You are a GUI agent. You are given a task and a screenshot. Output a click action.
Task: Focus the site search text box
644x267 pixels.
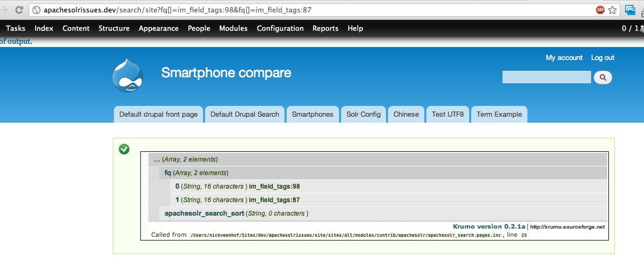coord(547,77)
